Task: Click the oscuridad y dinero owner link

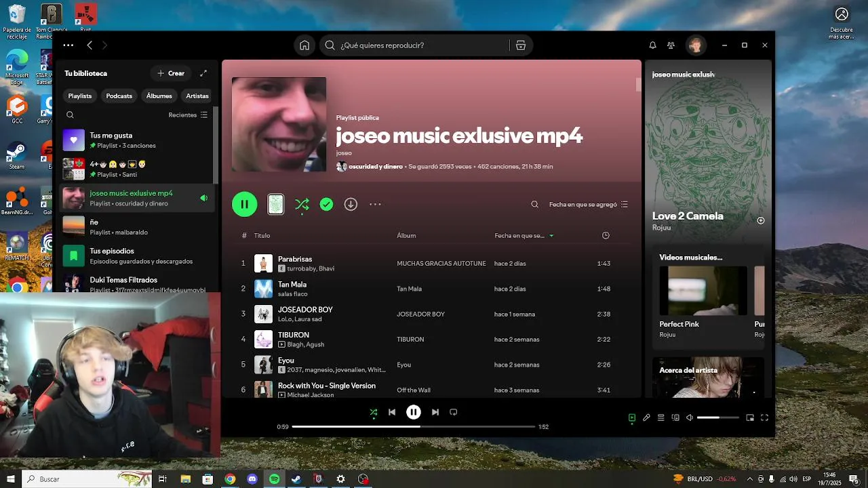Action: (376, 167)
